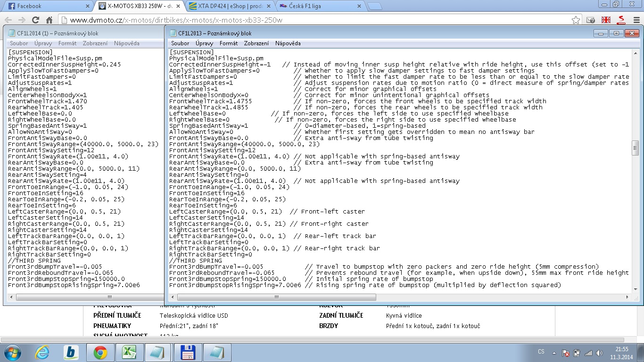Open the taskbar app with b logo
644x362 pixels.
71,352
